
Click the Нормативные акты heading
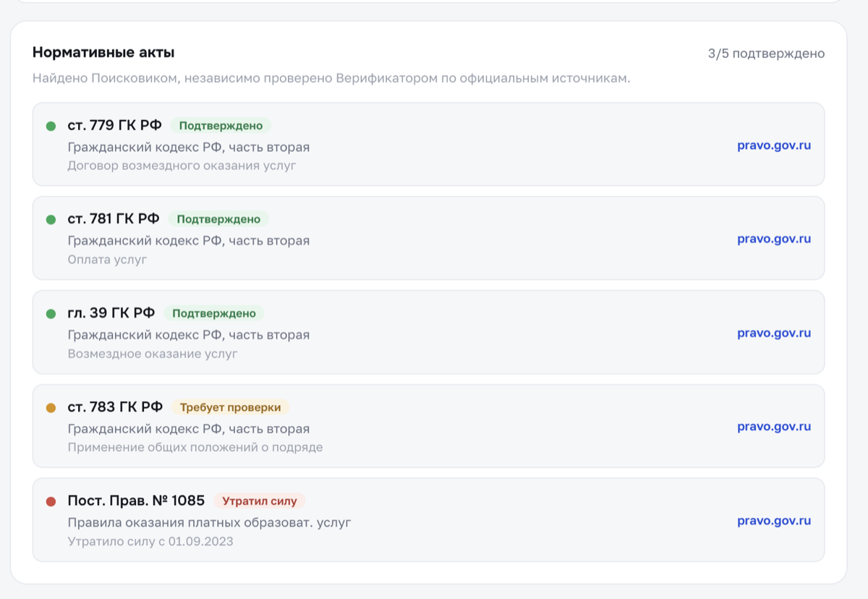(x=103, y=52)
